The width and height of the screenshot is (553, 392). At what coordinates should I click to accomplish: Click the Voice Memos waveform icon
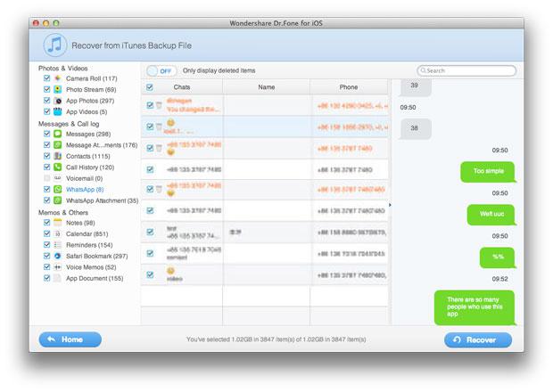pyautogui.click(x=57, y=267)
